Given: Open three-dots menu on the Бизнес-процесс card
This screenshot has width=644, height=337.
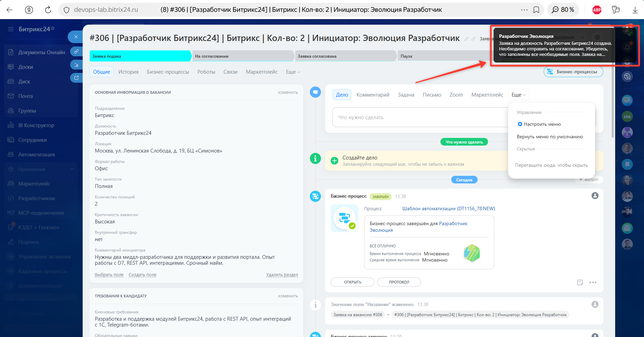Looking at the screenshot, I should (x=593, y=282).
